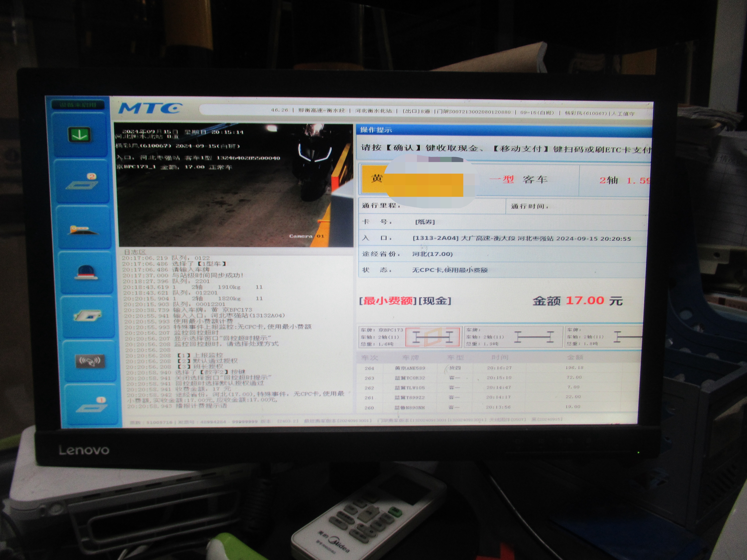Screen dimensions: 747x560
Task: Click the green down-arrow lane status icon
Action: pos(80,135)
